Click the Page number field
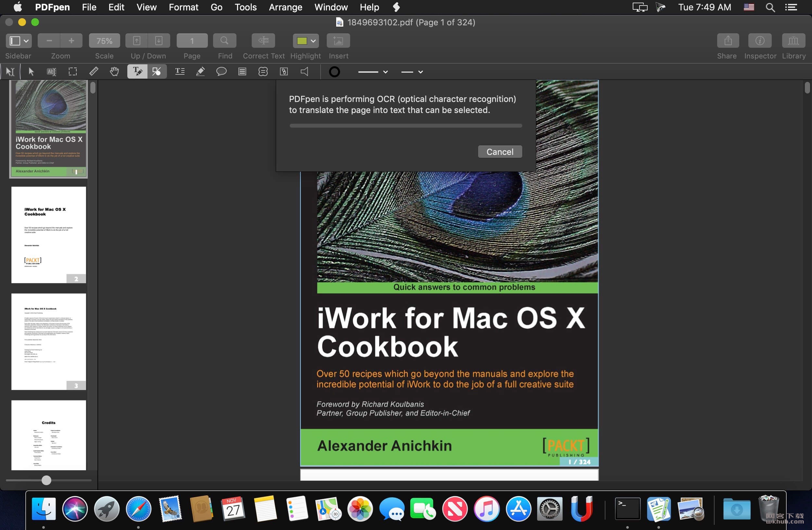 pos(192,41)
